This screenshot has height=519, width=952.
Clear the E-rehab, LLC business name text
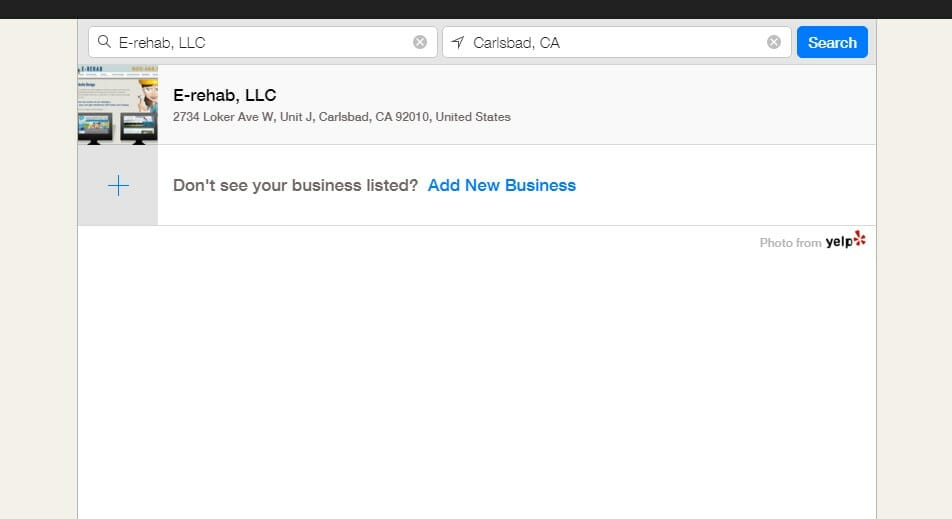[x=420, y=42]
